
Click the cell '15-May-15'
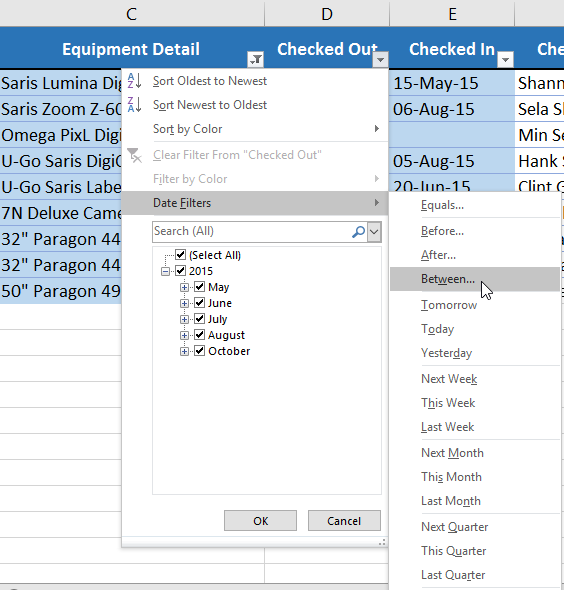click(452, 83)
